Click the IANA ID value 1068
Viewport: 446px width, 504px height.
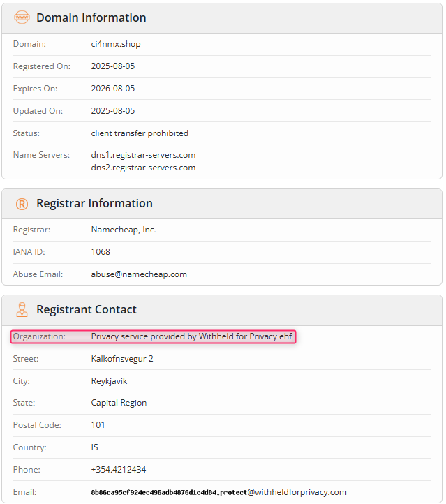pos(101,252)
